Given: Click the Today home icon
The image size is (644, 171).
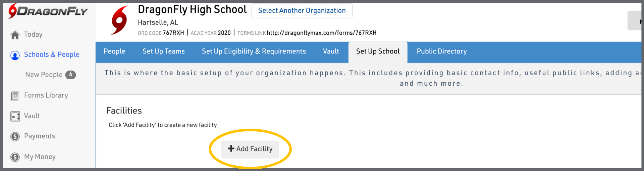Looking at the screenshot, I should coord(15,35).
